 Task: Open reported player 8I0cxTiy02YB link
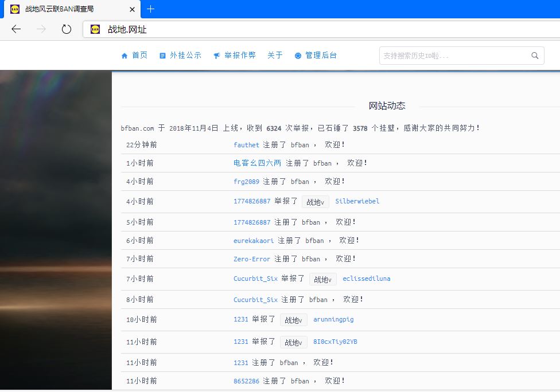coord(335,342)
